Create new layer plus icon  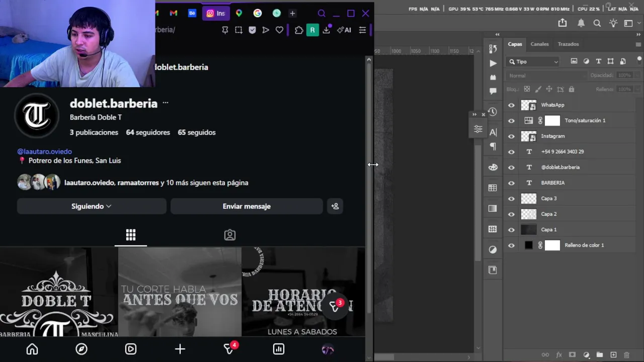point(613,355)
